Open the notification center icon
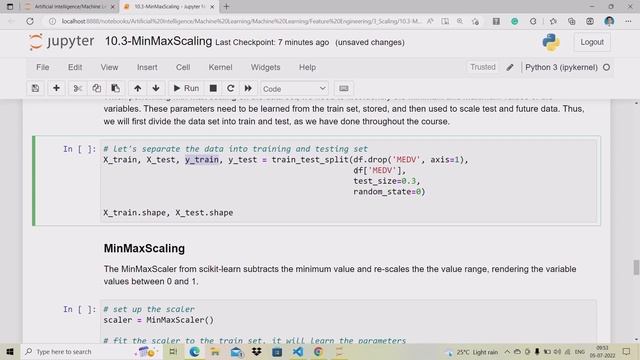 (627, 351)
